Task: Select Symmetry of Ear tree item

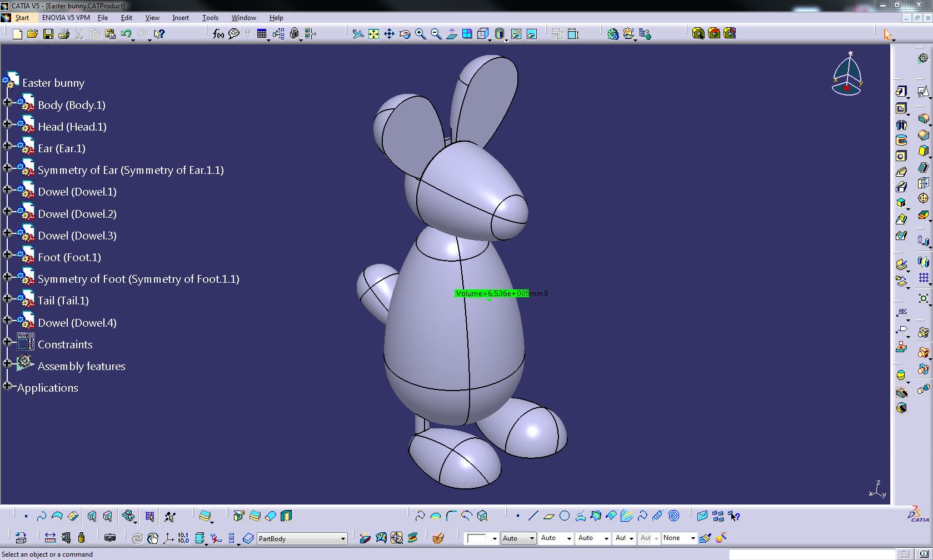Action: pos(131,170)
